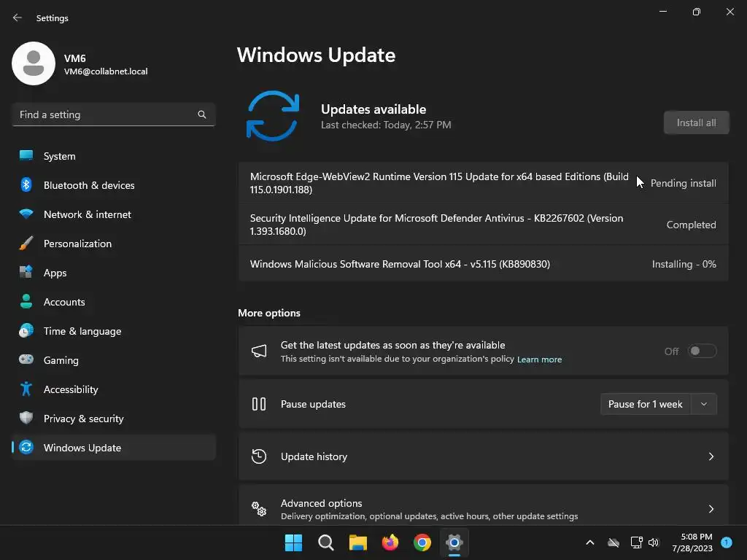Viewport: 747px width, 560px height.
Task: Click the Time & language clock icon
Action: point(26,330)
